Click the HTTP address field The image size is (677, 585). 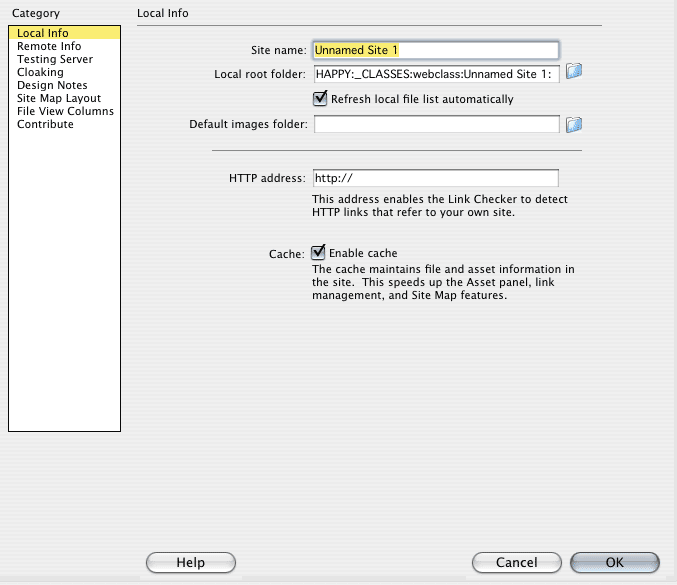pos(435,178)
